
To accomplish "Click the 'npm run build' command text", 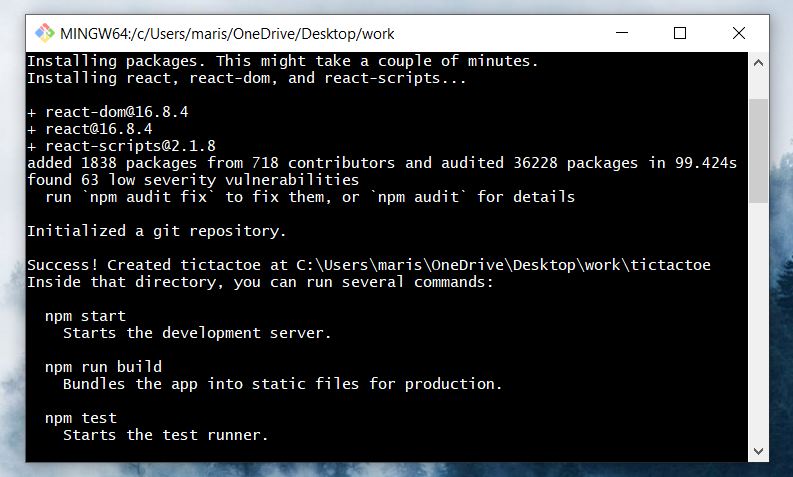I will click(x=104, y=367).
